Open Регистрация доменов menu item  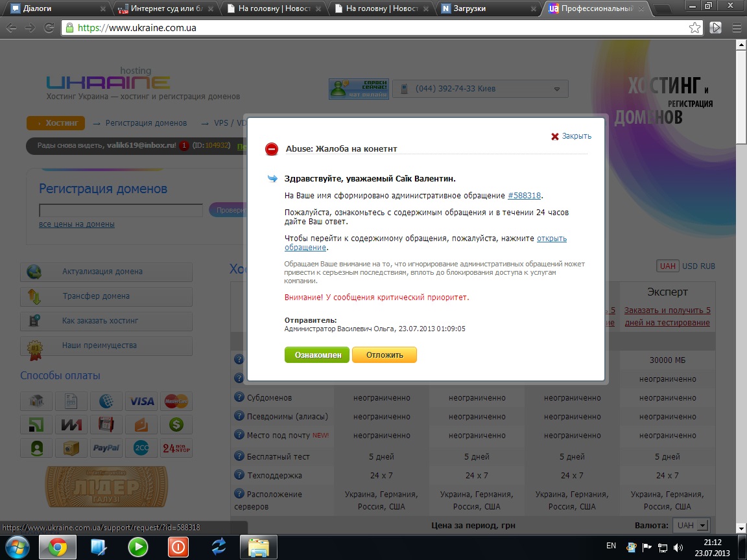[x=146, y=123]
